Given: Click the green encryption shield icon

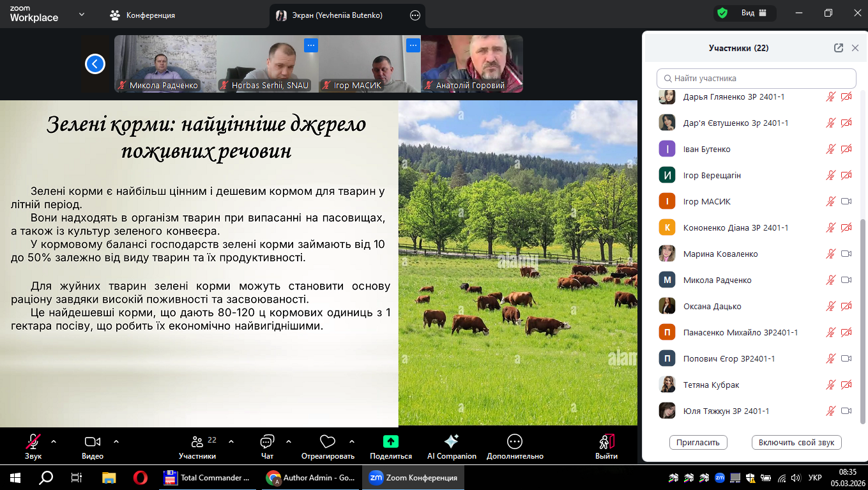Looking at the screenshot, I should tap(722, 13).
